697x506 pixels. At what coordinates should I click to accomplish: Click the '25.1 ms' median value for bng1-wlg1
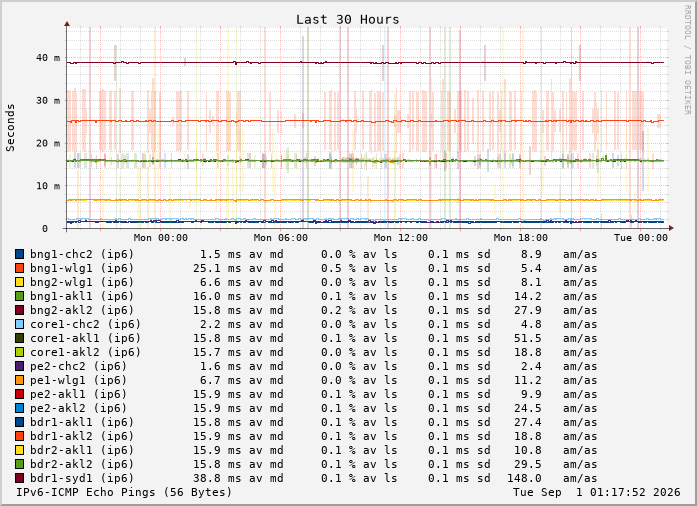pyautogui.click(x=217, y=268)
